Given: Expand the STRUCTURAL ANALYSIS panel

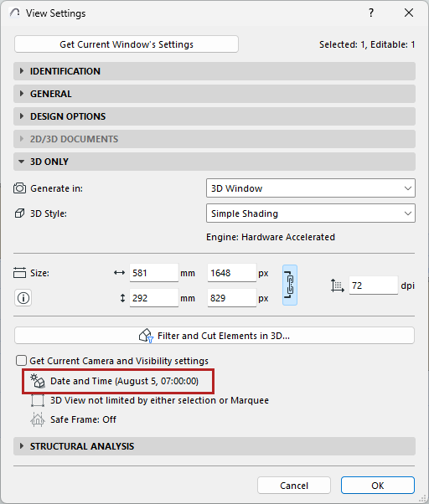Looking at the screenshot, I should [x=214, y=446].
